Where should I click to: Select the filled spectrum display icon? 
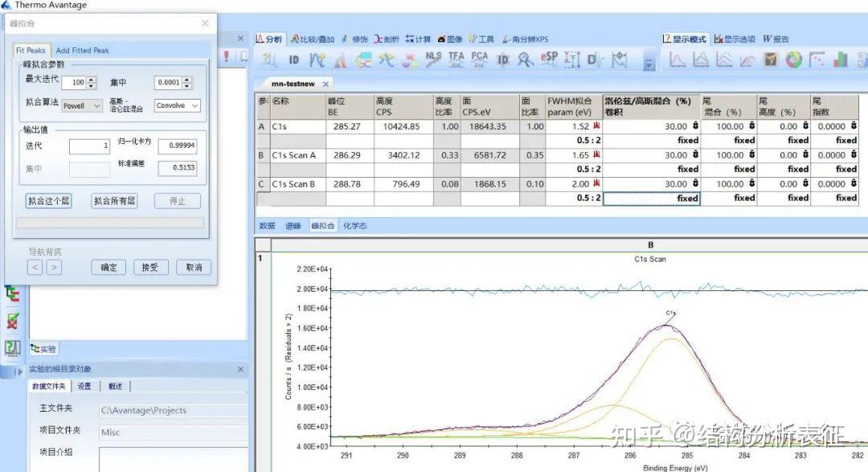pos(700,60)
